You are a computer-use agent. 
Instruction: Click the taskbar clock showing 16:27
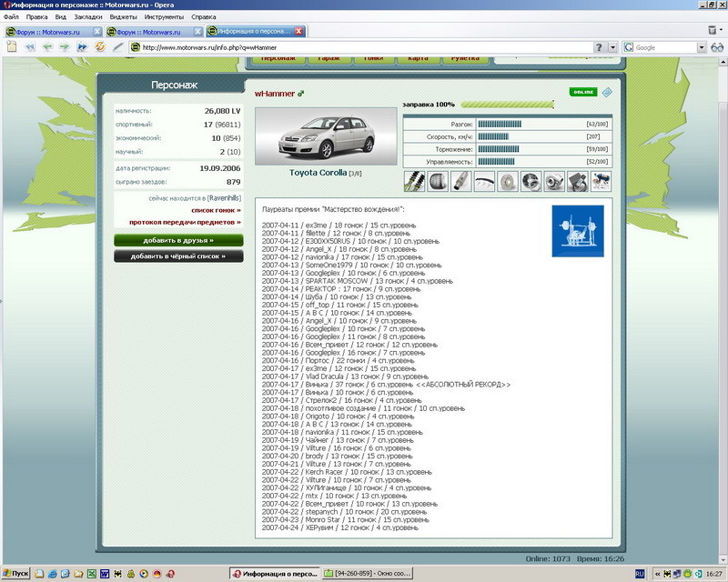pyautogui.click(x=714, y=574)
